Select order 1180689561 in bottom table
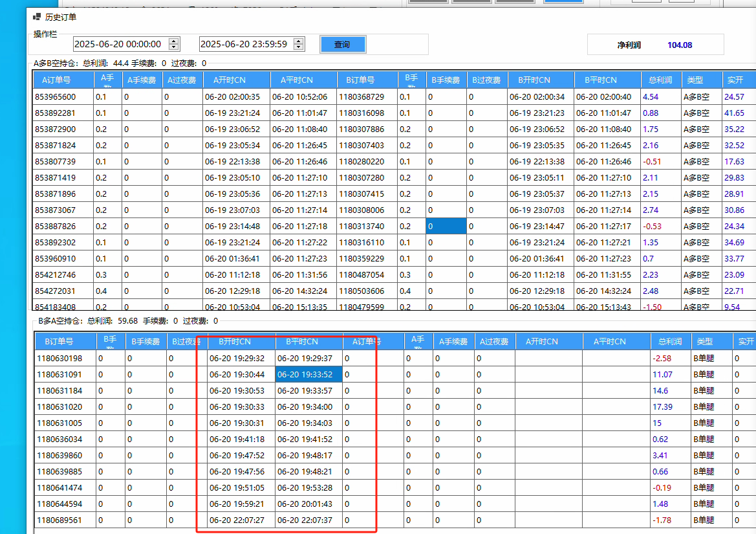The width and height of the screenshot is (756, 534). pyautogui.click(x=59, y=520)
